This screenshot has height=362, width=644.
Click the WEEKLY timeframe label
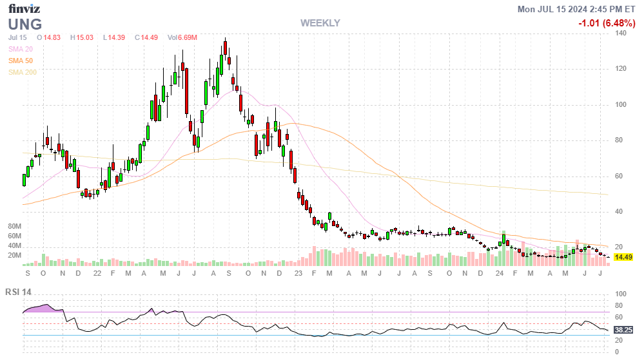pos(320,23)
